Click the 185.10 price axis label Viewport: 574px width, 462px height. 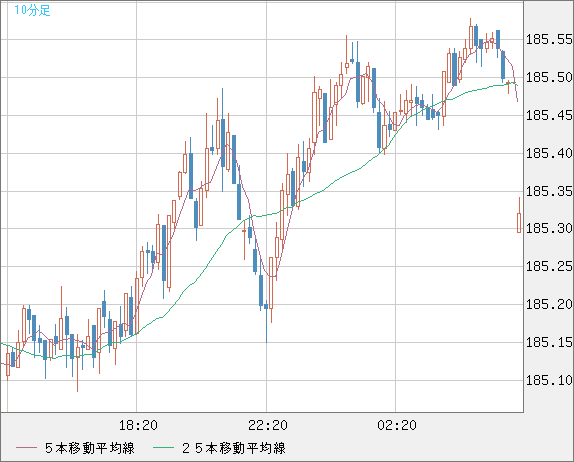549,380
